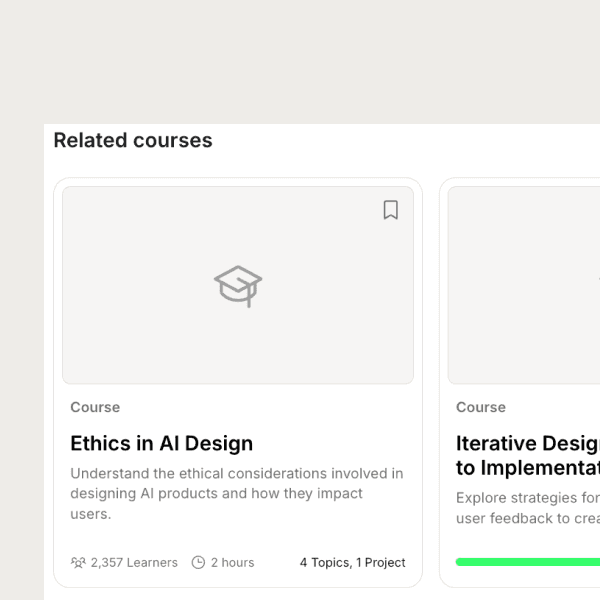
Task: Click the graduation cap icon in the thumbnail
Action: point(238,285)
